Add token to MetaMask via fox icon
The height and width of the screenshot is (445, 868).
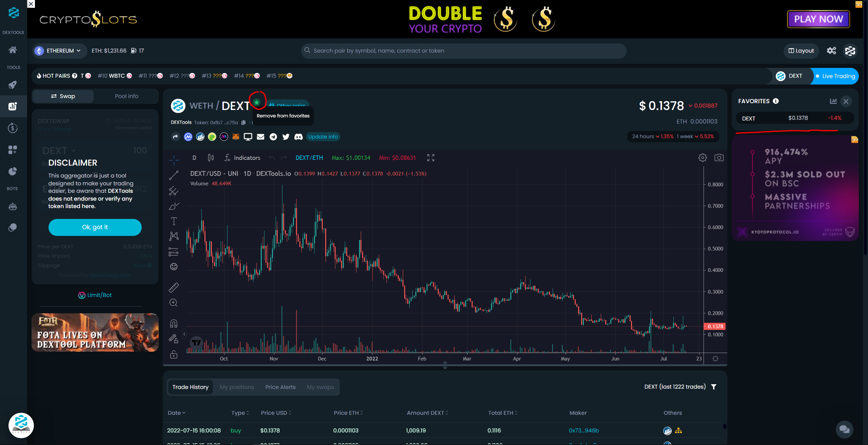tap(236, 137)
